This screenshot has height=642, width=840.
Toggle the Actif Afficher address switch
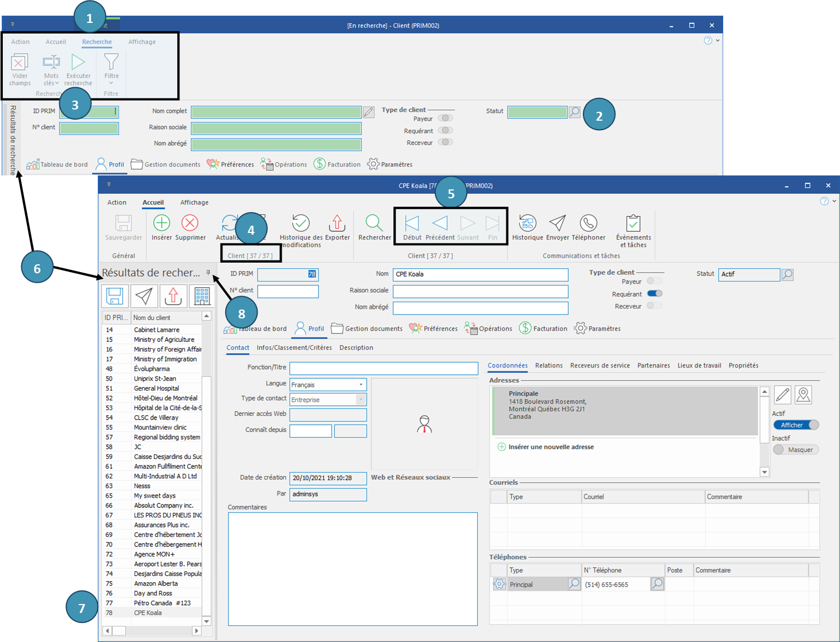coord(796,425)
